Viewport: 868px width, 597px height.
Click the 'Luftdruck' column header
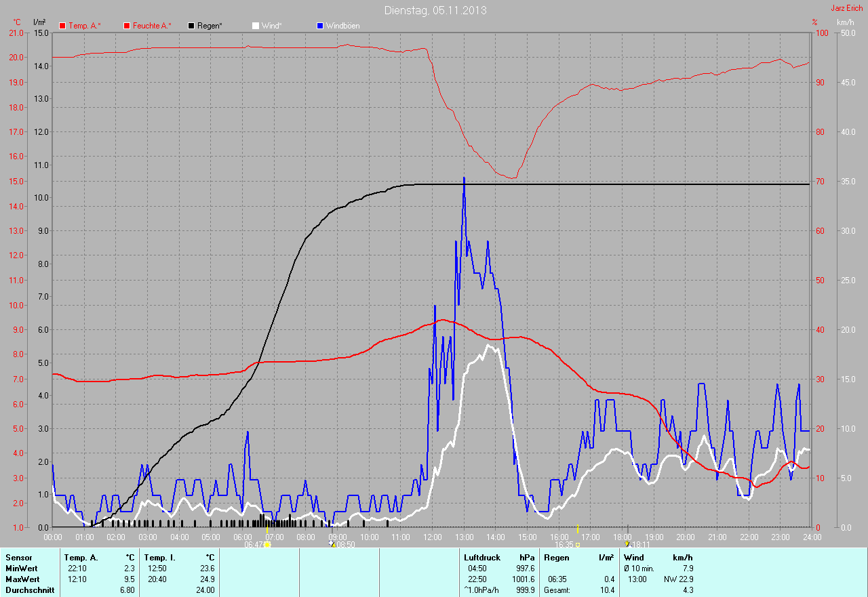[x=481, y=558]
